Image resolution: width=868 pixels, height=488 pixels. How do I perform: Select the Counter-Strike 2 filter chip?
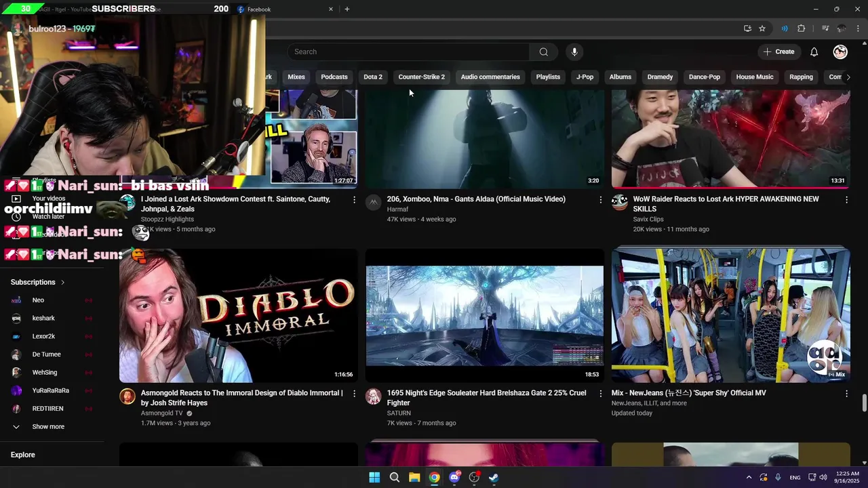tap(422, 77)
